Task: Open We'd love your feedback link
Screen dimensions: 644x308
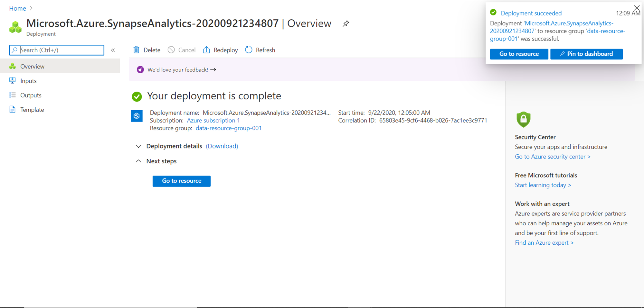Action: [x=182, y=70]
